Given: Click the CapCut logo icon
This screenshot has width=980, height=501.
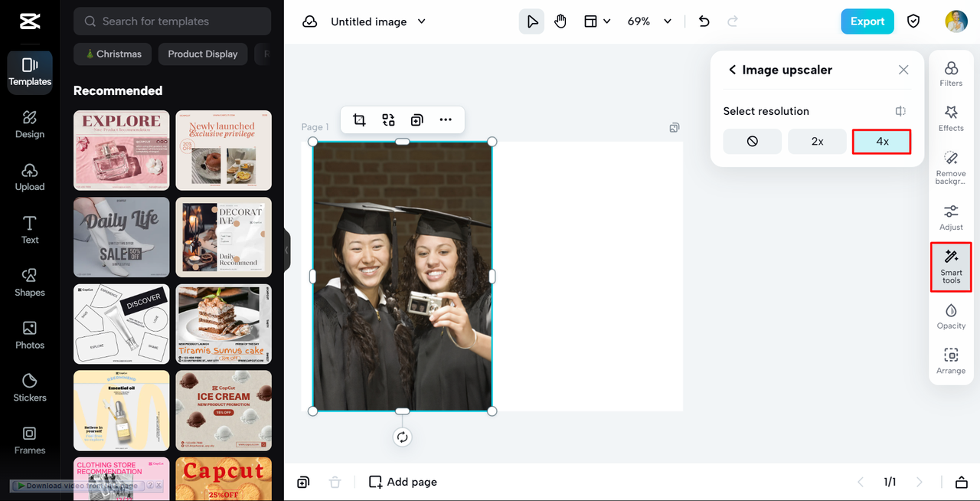Looking at the screenshot, I should point(30,21).
